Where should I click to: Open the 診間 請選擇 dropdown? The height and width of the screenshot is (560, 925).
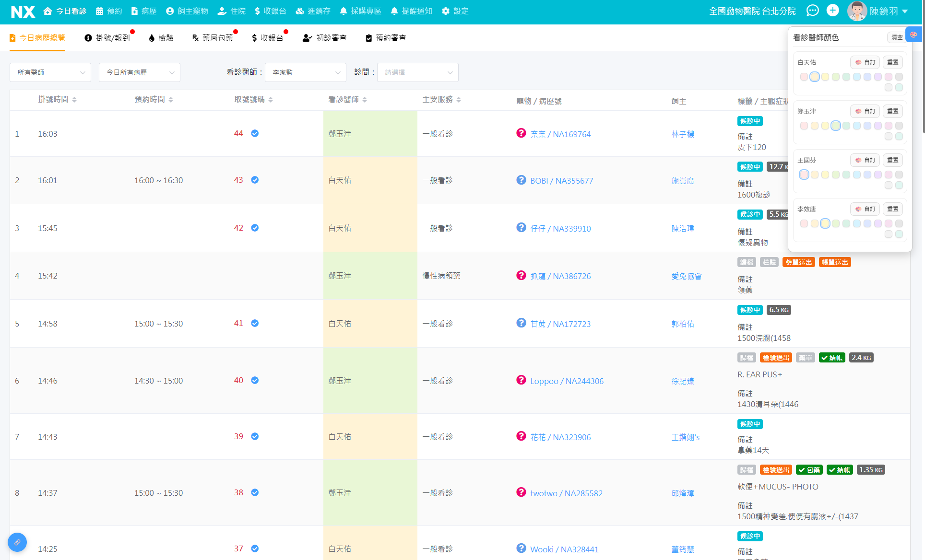pyautogui.click(x=417, y=72)
